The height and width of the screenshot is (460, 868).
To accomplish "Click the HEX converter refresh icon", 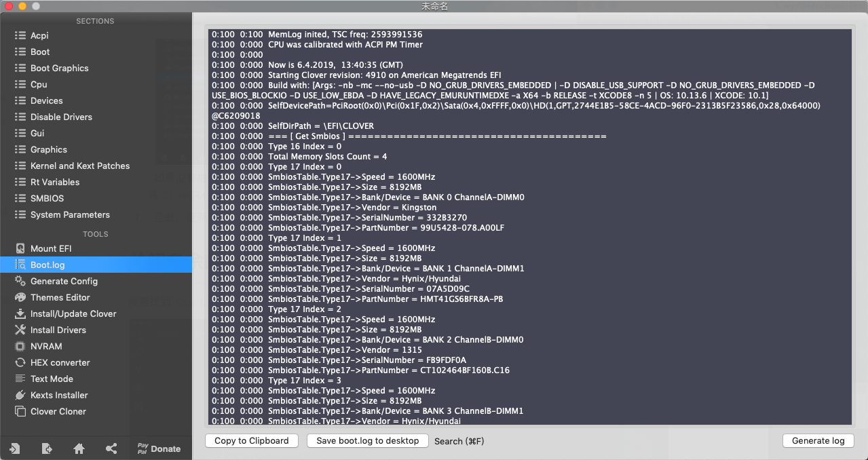I will coord(20,362).
